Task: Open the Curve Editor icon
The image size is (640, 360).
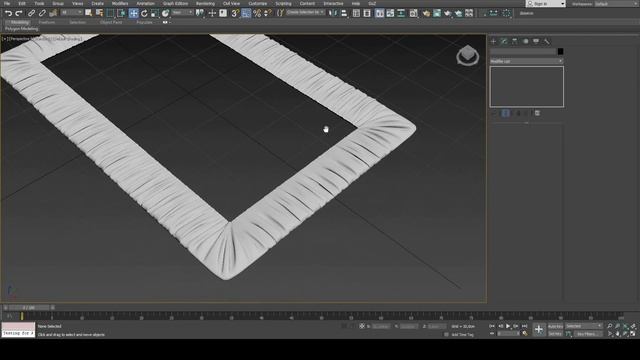Action: (x=390, y=13)
